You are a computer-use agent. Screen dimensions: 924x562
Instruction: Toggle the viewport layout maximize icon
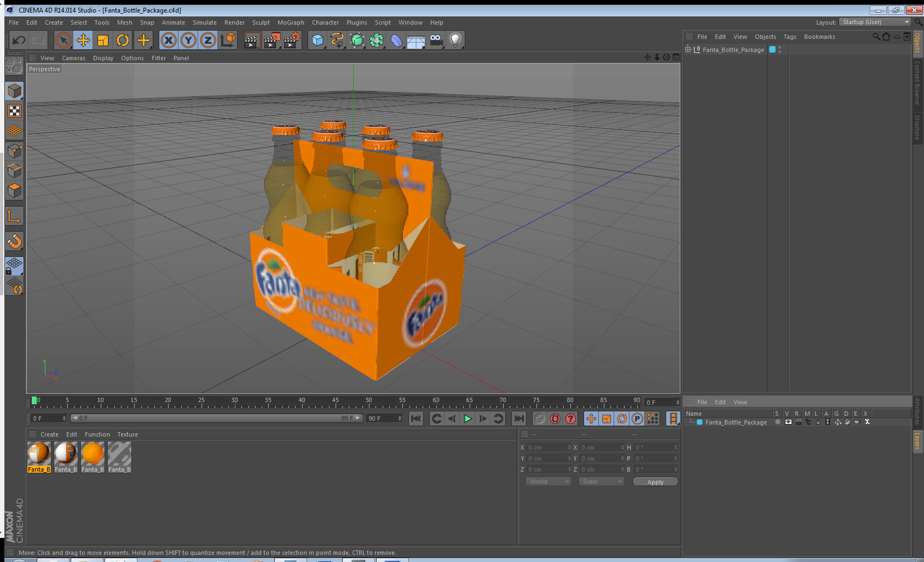[676, 58]
